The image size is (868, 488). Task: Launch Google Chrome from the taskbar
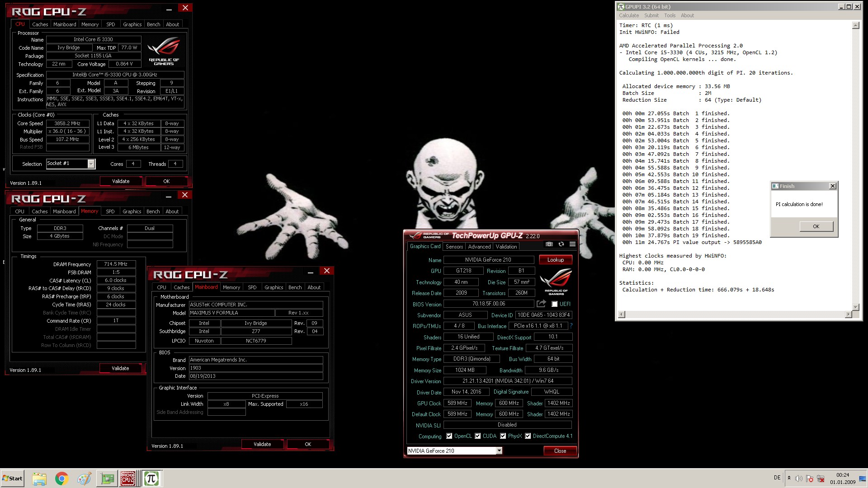point(61,479)
